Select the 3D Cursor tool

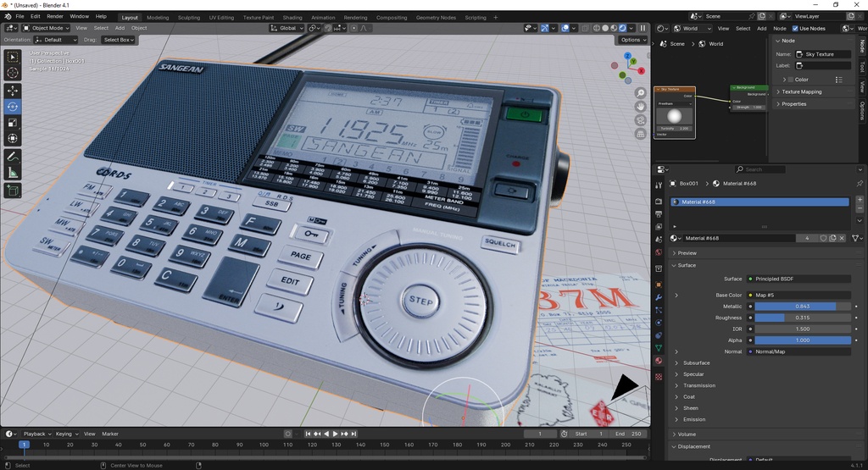13,73
